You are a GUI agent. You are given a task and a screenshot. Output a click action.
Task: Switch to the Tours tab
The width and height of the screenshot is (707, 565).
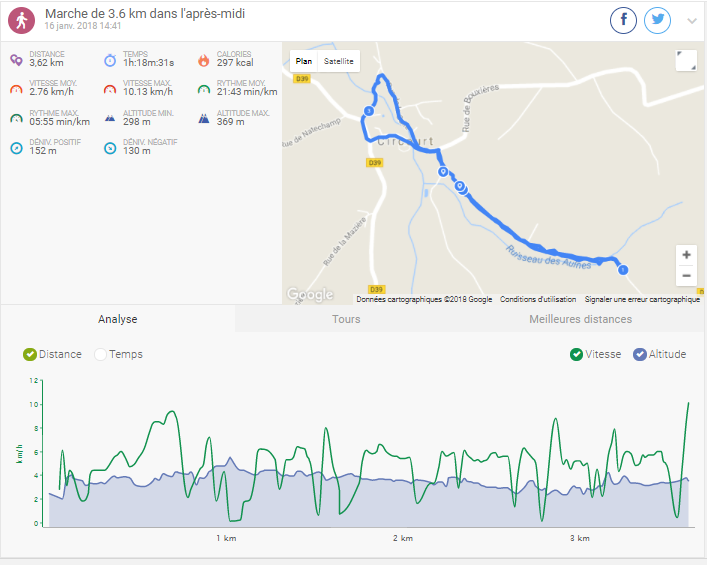(346, 319)
